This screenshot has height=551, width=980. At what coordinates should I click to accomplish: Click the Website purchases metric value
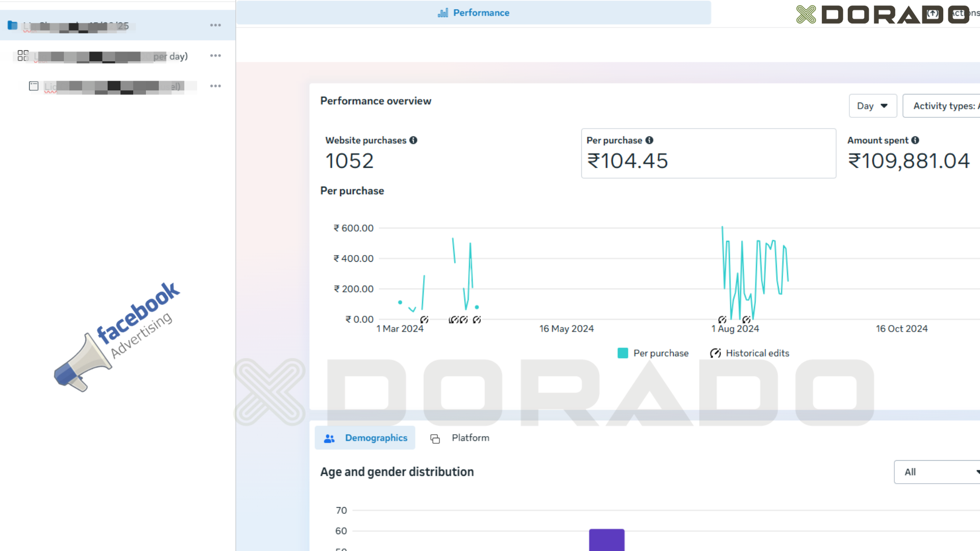[x=350, y=161]
